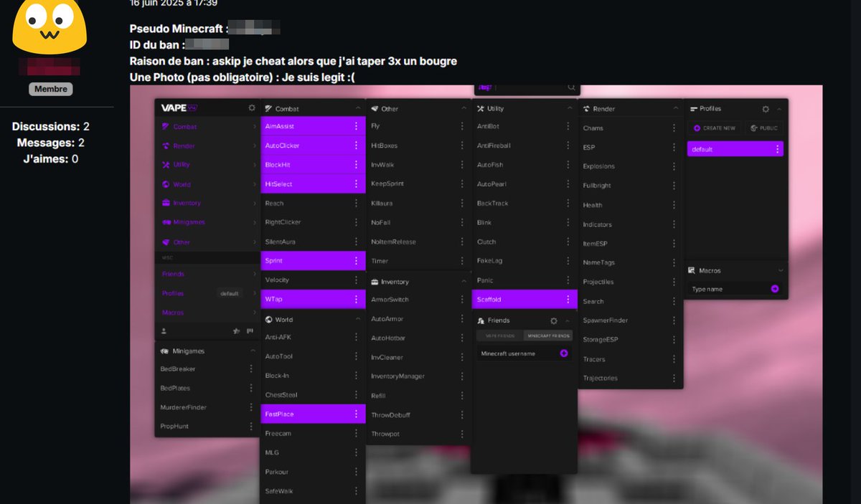
Task: Enable the Reach module
Action: click(x=313, y=203)
